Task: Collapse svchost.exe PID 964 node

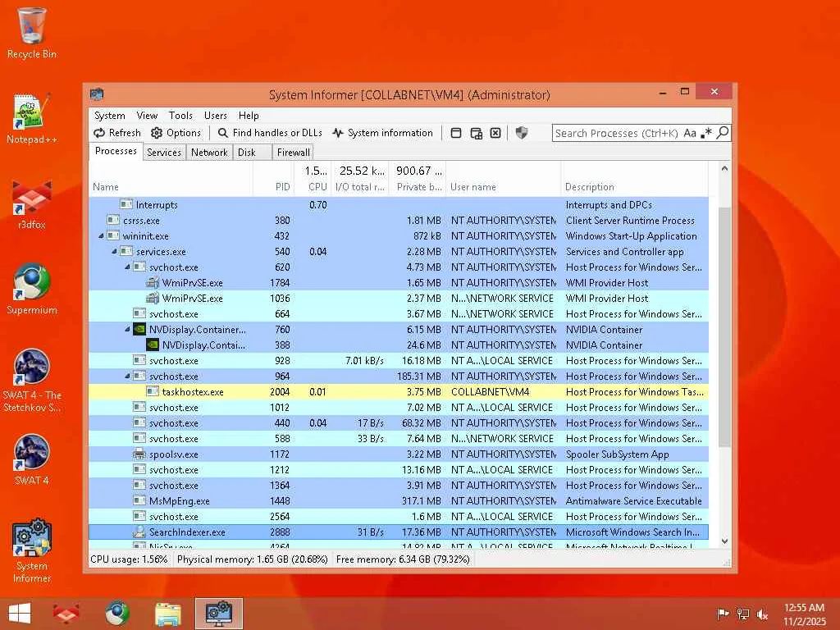Action: pos(127,376)
